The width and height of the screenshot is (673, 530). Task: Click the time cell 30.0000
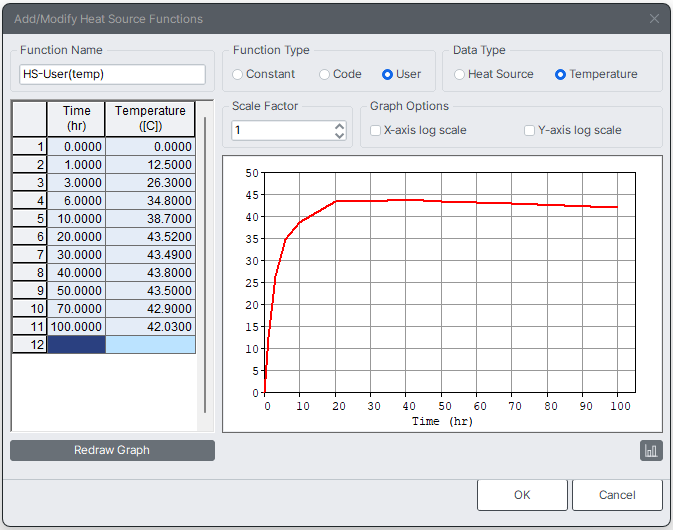[x=76, y=254]
